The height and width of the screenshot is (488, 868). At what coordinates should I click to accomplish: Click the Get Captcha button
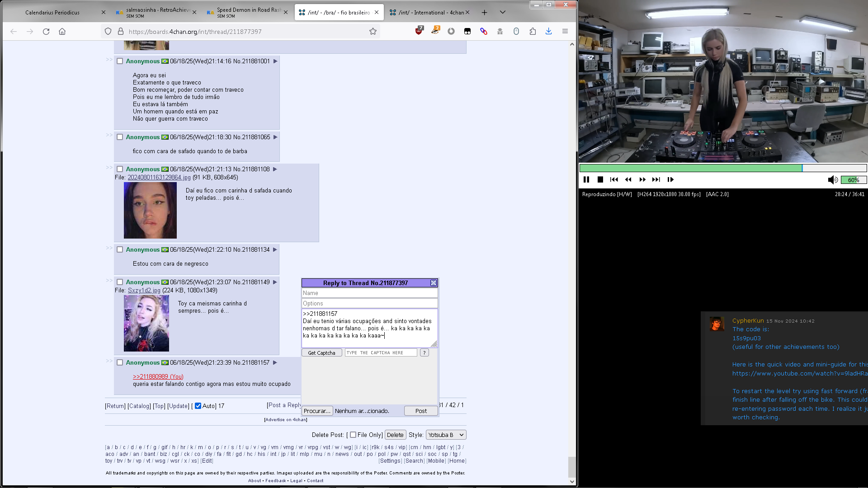click(x=322, y=353)
